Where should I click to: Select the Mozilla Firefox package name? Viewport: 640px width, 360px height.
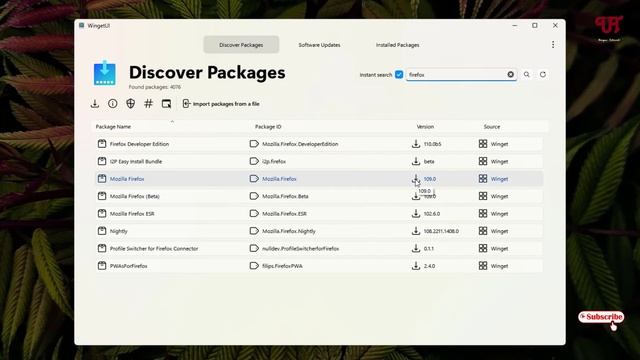pyautogui.click(x=127, y=179)
